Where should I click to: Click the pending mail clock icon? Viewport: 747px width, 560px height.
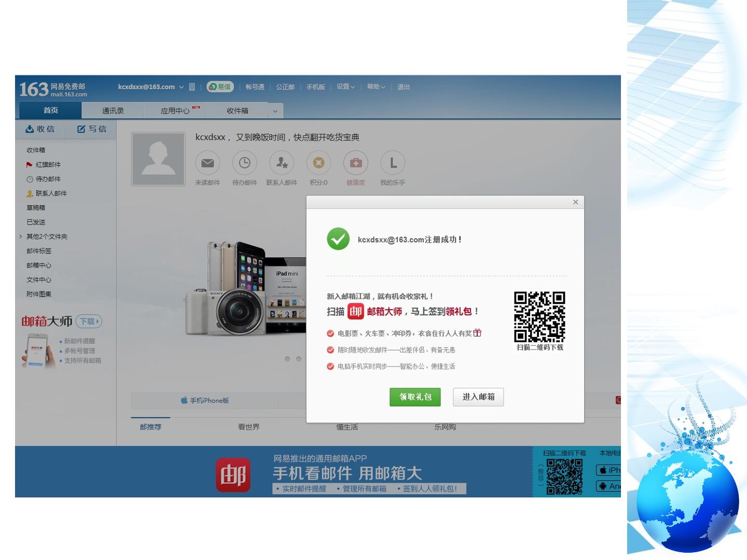[244, 163]
